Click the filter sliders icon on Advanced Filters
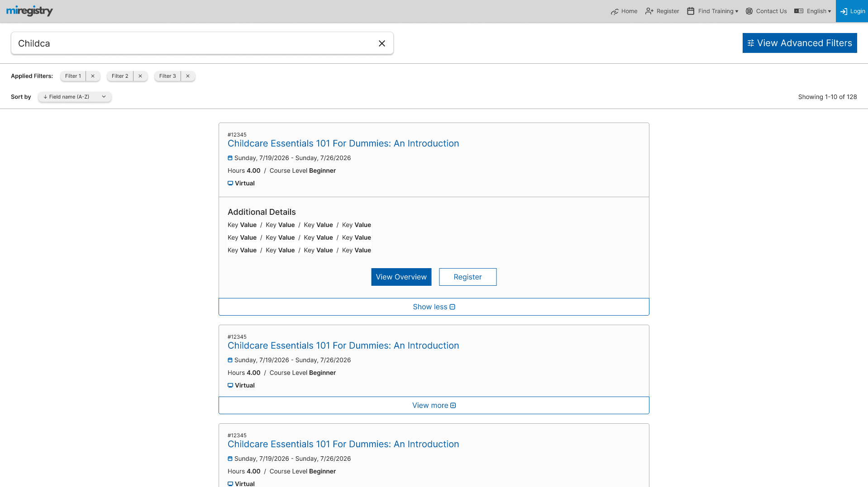 [751, 43]
